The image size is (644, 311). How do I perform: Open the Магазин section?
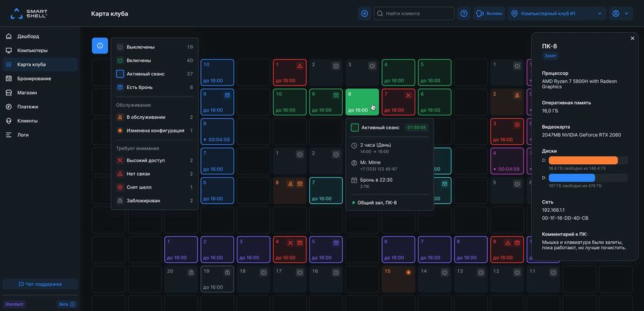(40, 93)
